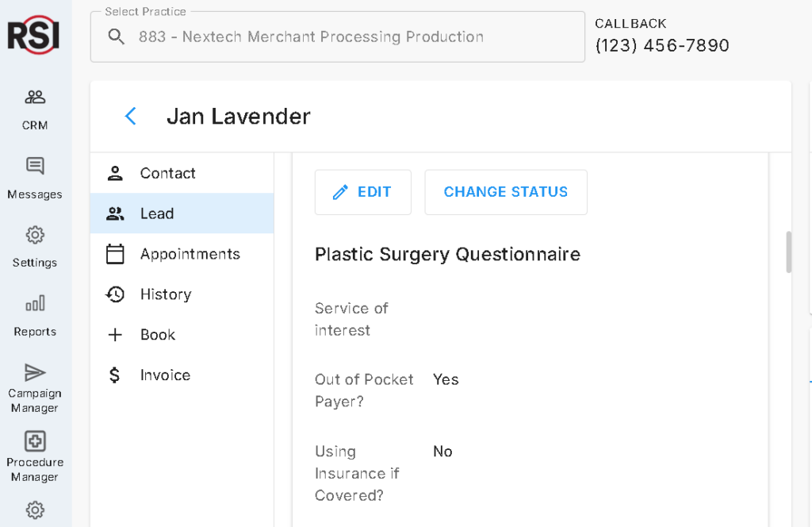Click the search magnifier icon
Viewport: 812px width, 527px height.
[116, 37]
